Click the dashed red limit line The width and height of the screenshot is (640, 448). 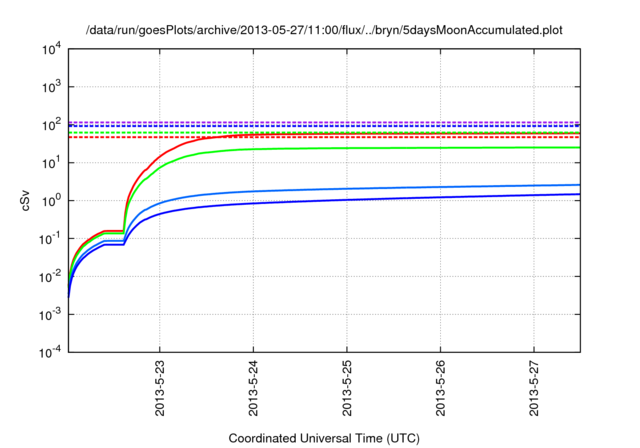[324, 138]
